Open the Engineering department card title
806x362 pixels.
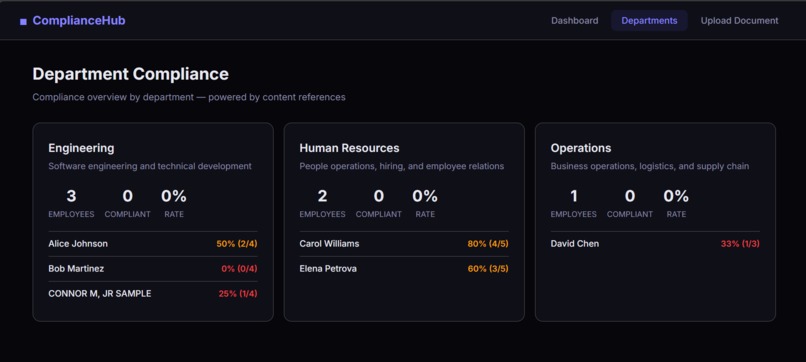81,148
